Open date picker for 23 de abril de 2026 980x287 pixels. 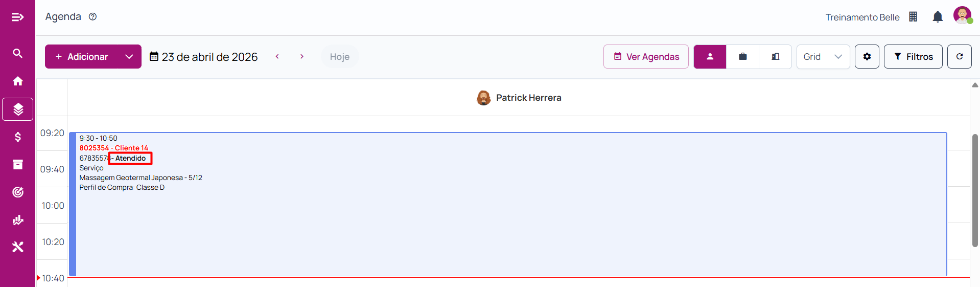coord(203,57)
